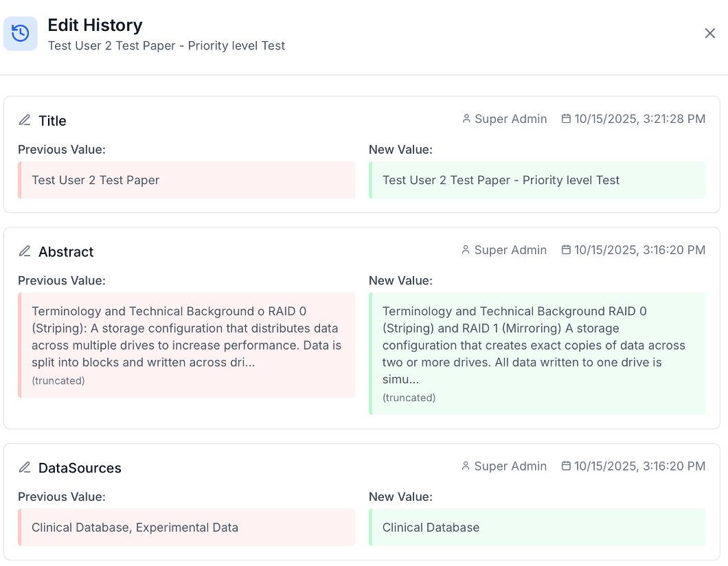The width and height of the screenshot is (728, 566).
Task: Close the Edit History dialog
Action: click(x=710, y=33)
